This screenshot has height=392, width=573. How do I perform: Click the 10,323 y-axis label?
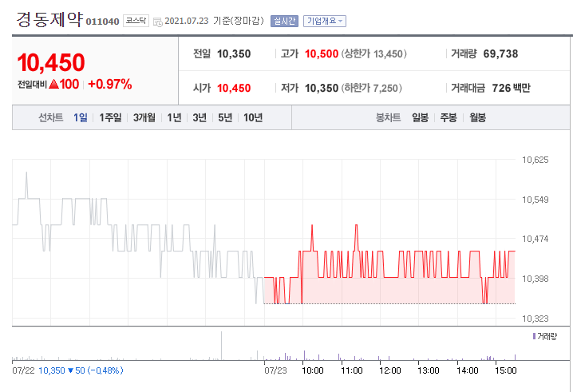coord(535,319)
